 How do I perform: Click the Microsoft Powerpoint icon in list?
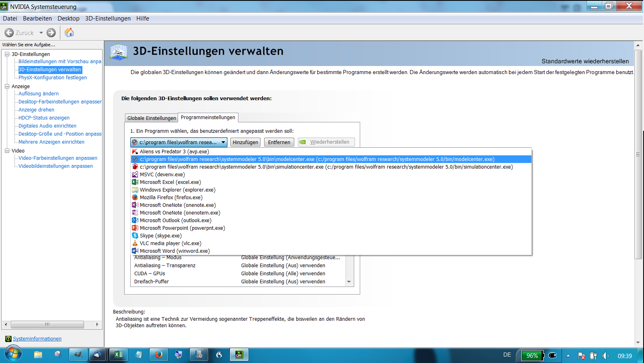(x=135, y=228)
